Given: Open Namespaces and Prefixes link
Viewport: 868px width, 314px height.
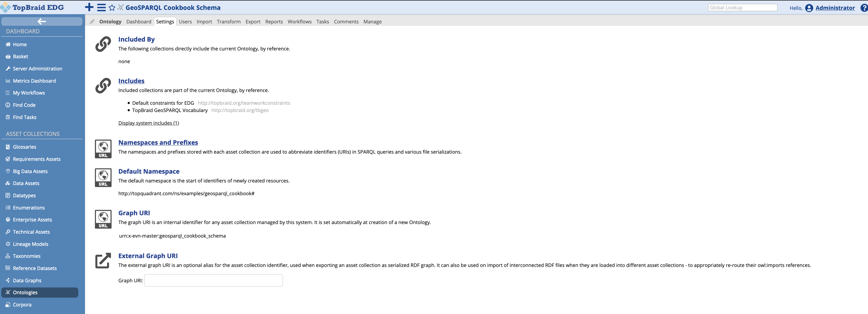Looking at the screenshot, I should [x=158, y=142].
